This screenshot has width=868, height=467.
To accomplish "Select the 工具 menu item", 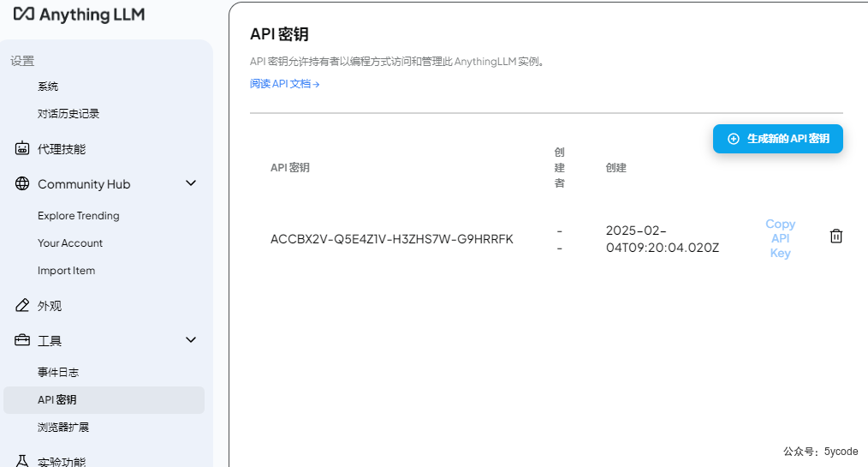I will [50, 341].
